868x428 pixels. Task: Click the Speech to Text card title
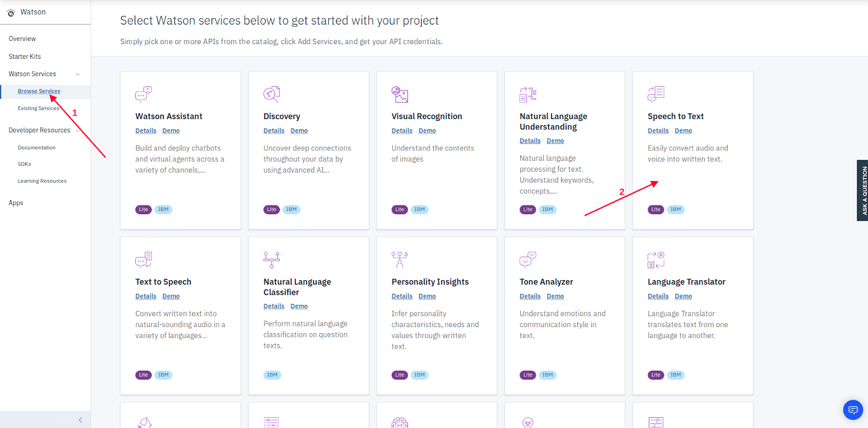[x=675, y=117]
